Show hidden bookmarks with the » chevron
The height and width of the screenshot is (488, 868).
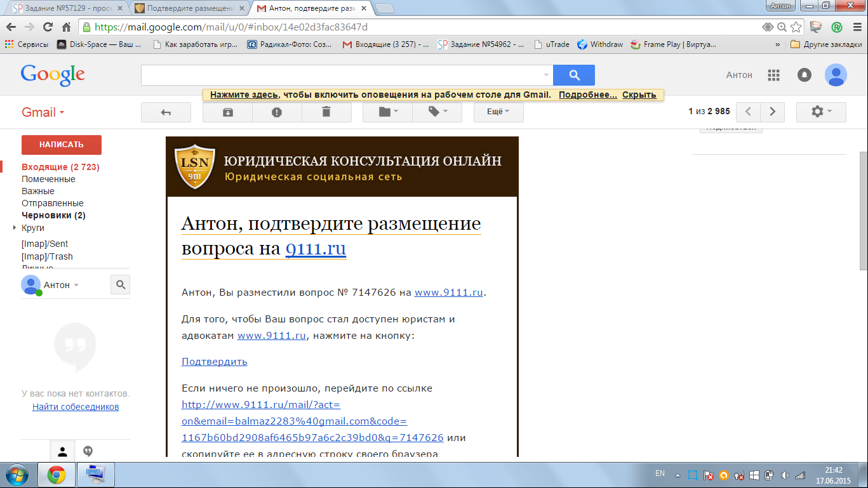tap(778, 44)
